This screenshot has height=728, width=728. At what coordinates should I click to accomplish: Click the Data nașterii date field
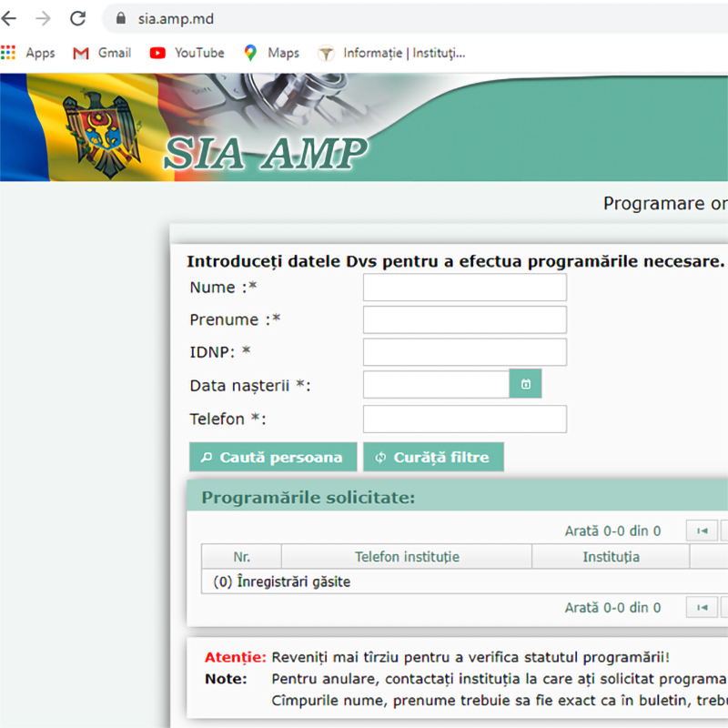[436, 385]
